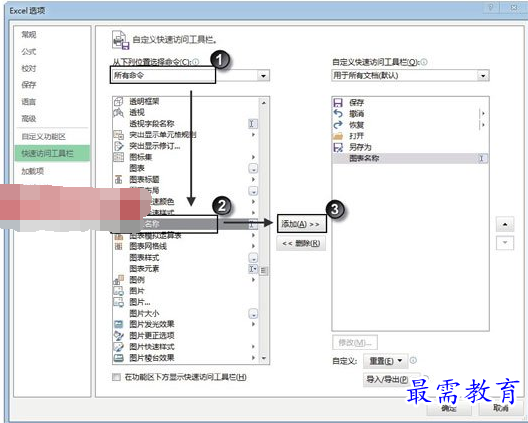The width and height of the screenshot is (528, 423).
Task: Select the 透视 command icon
Action: [118, 112]
